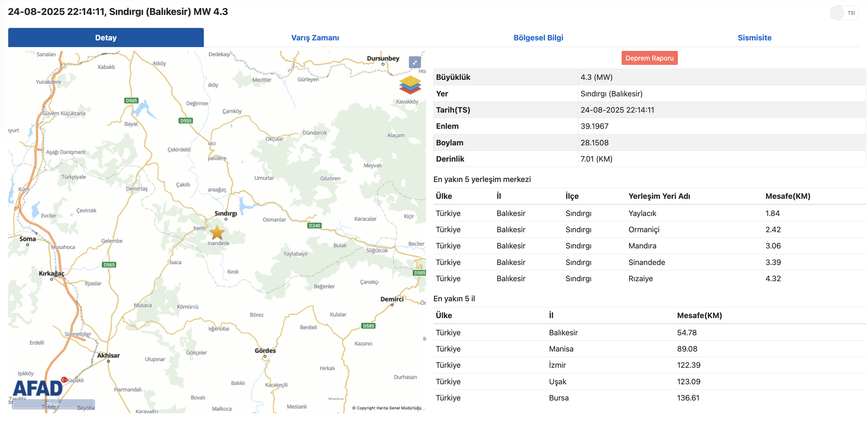This screenshot has height=432, width=868.
Task: Click the 'En yakın 5 yerleşim merkezi' heading
Action: (482, 179)
